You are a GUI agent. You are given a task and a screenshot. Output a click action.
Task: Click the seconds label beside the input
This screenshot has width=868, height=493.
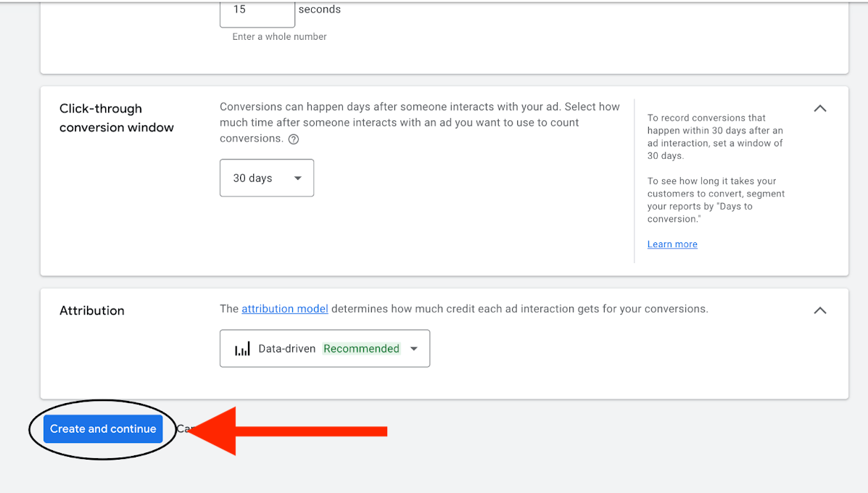tap(319, 10)
